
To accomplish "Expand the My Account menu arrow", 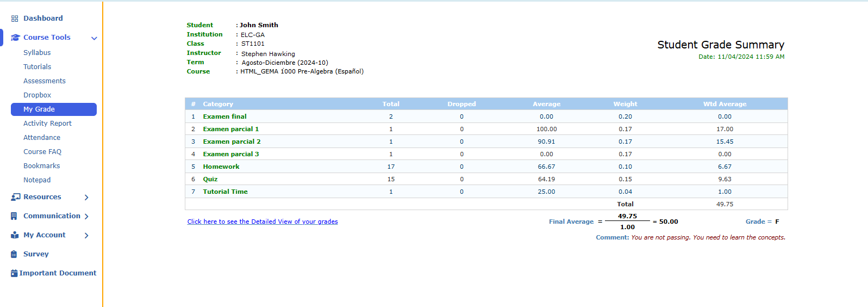I will pos(86,236).
